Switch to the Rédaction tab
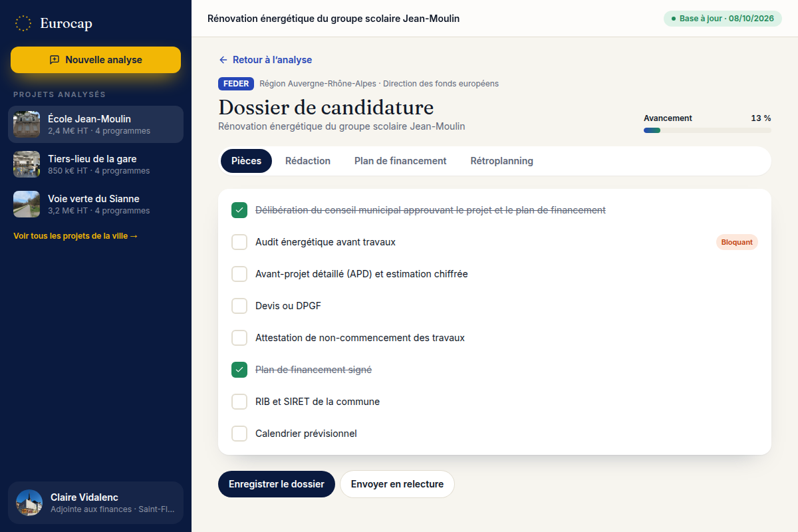Screen dimensions: 798x532 [308, 161]
